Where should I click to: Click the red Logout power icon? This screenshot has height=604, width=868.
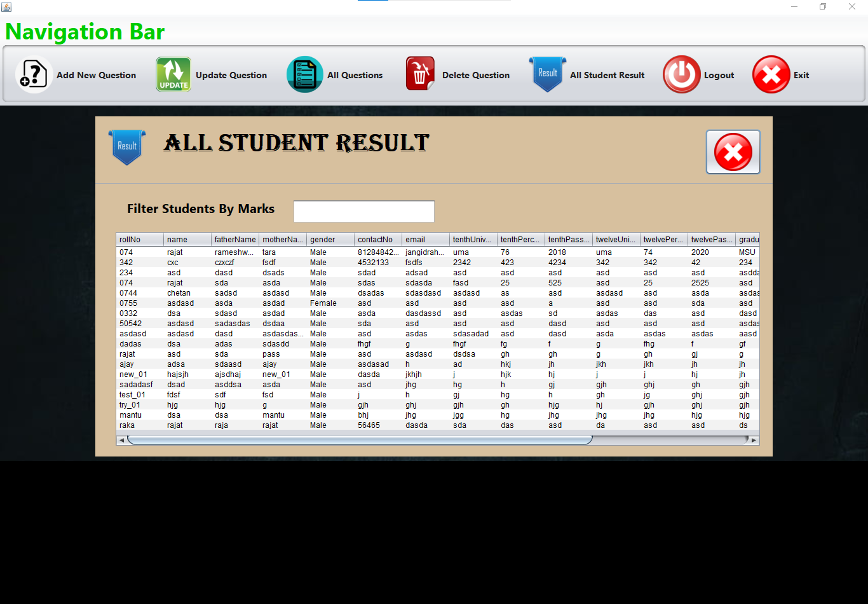tap(682, 74)
